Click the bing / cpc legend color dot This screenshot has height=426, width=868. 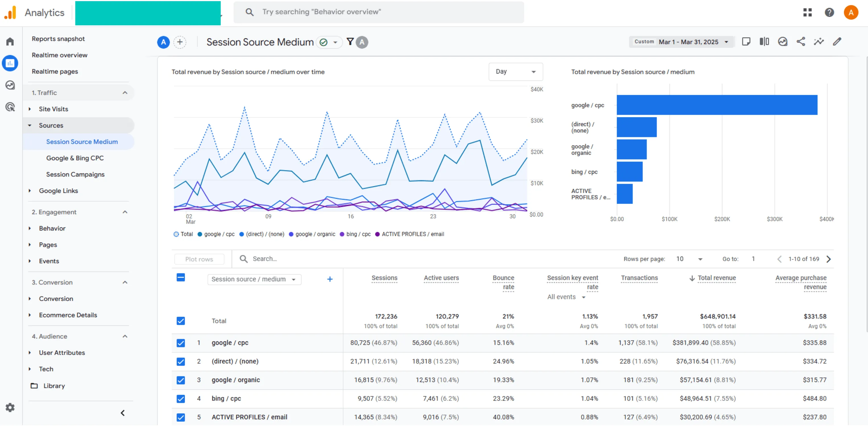click(342, 234)
